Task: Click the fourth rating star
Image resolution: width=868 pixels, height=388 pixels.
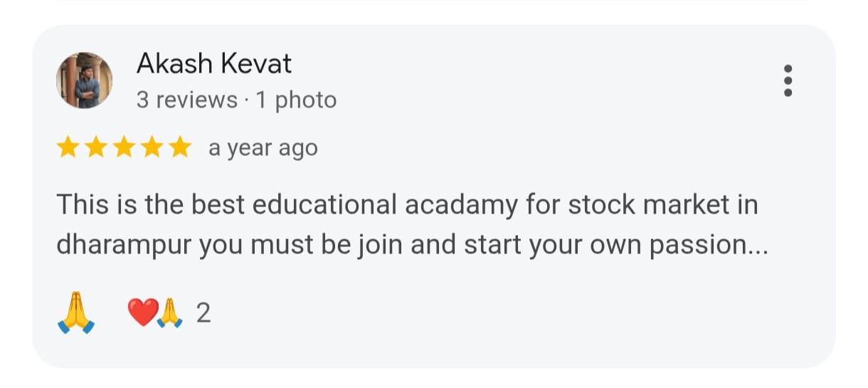Action: pyautogui.click(x=152, y=147)
